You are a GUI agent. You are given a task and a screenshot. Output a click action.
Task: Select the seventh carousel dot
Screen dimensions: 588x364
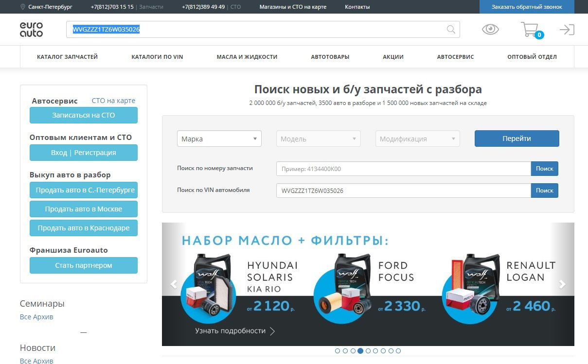click(x=383, y=351)
